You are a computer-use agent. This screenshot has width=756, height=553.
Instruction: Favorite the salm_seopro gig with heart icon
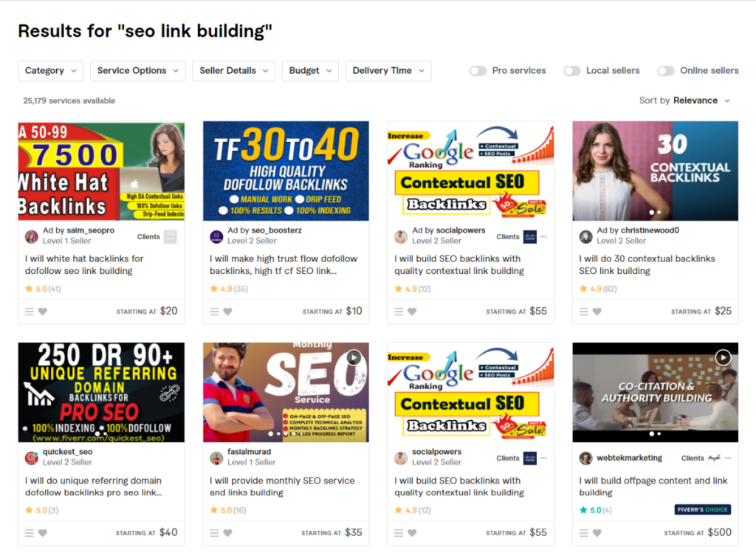tap(43, 312)
